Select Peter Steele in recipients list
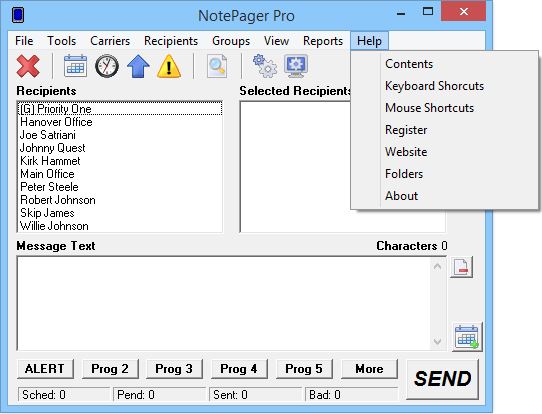The height and width of the screenshot is (414, 542). tap(120, 187)
